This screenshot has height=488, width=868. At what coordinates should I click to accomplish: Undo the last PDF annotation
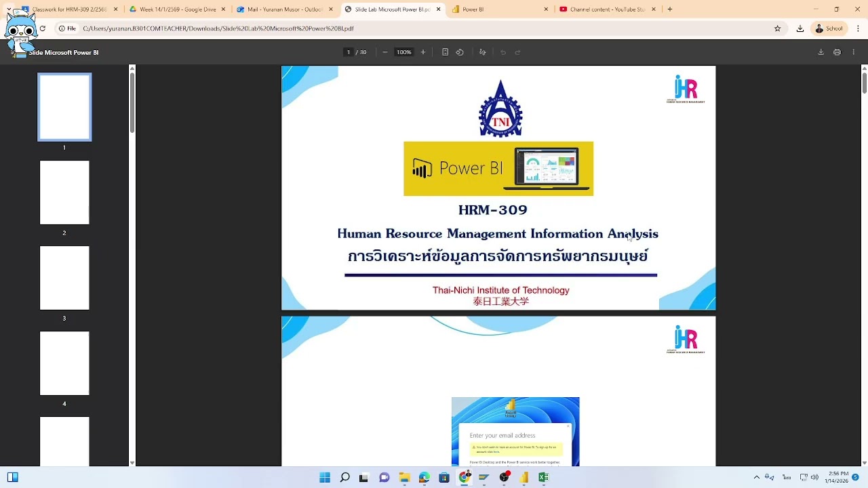(503, 52)
